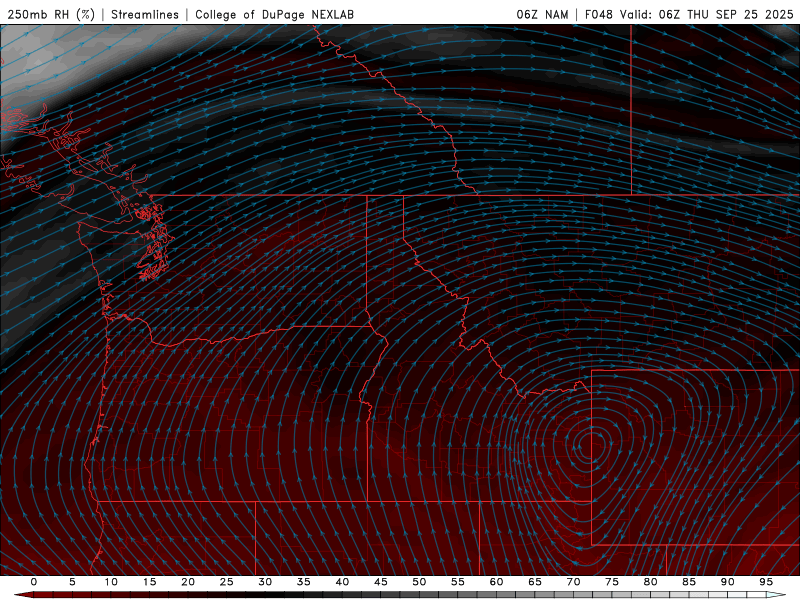Click the colorbar label '55'
Screen dimensions: 800x600
(x=458, y=582)
